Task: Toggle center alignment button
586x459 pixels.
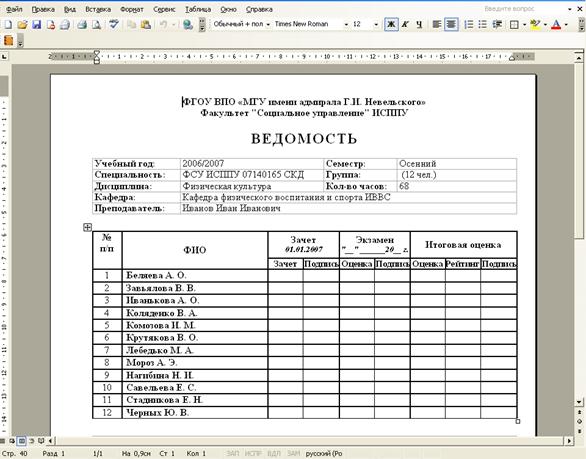Action: coord(451,25)
